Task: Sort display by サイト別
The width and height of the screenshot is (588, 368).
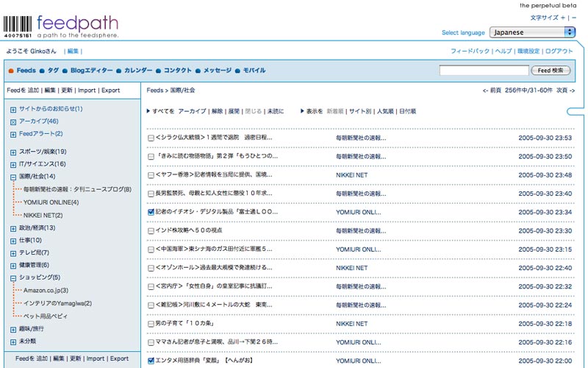Action: click(360, 111)
